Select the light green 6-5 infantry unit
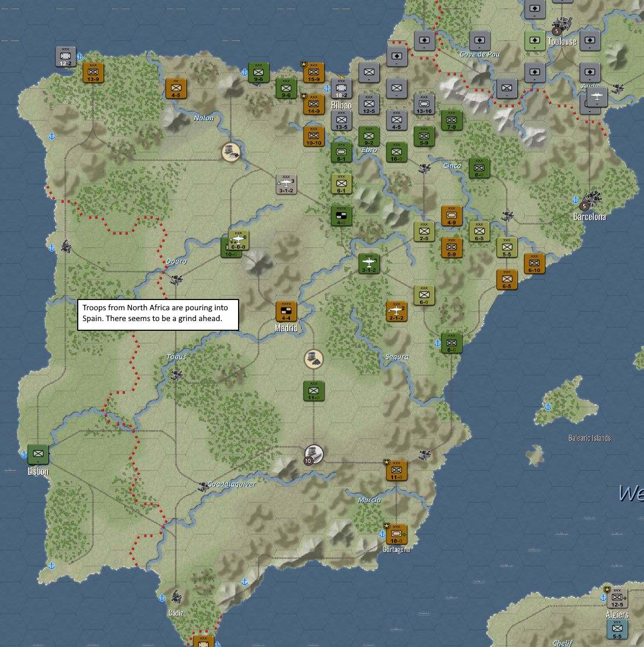The image size is (644, 647). click(x=479, y=232)
